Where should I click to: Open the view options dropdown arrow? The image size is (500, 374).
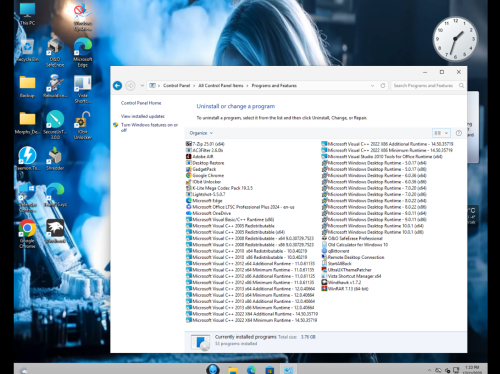tap(446, 133)
